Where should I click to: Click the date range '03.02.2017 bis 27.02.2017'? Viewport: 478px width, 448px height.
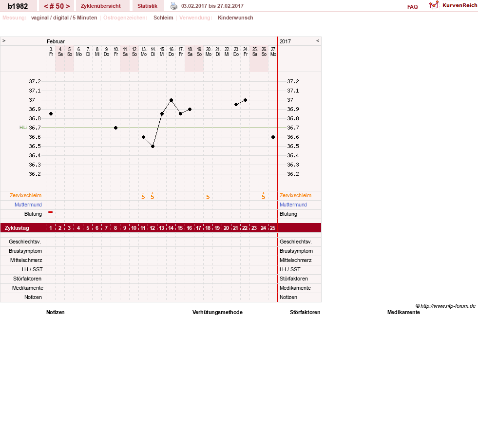coord(212,6)
